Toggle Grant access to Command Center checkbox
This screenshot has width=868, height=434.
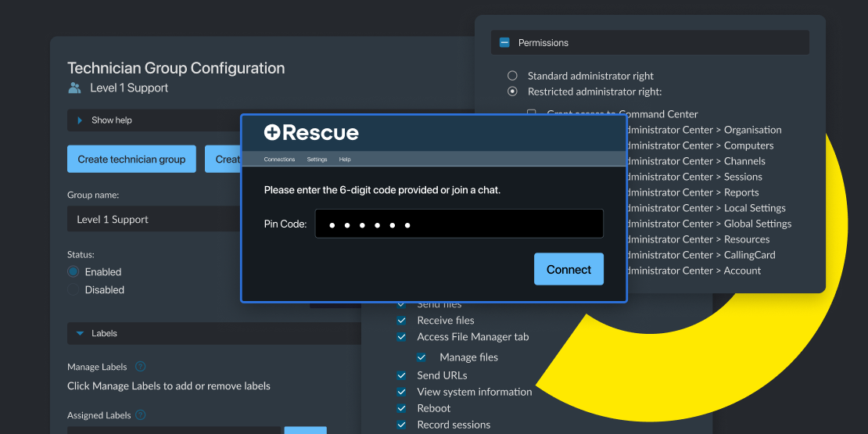click(x=532, y=113)
